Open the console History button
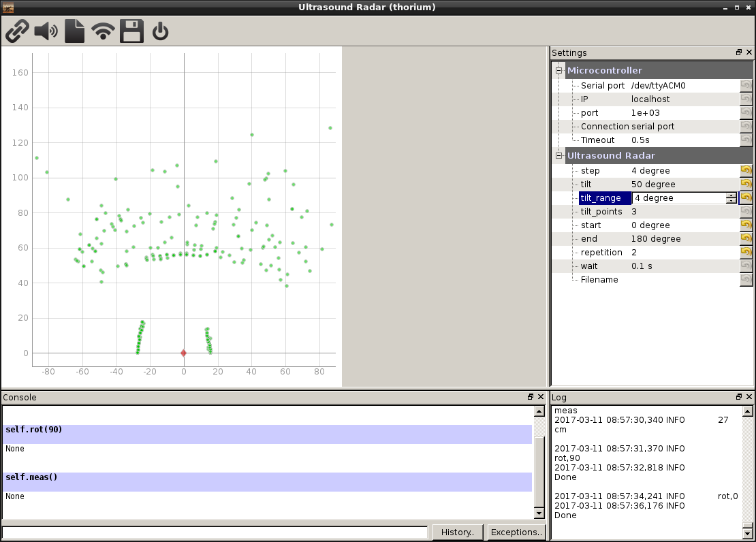Image resolution: width=756 pixels, height=542 pixels. point(458,532)
